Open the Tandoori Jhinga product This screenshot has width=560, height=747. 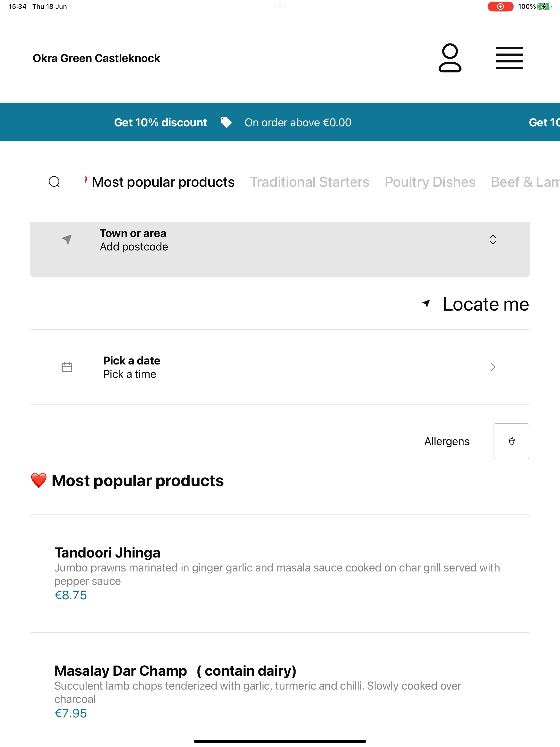(280, 573)
